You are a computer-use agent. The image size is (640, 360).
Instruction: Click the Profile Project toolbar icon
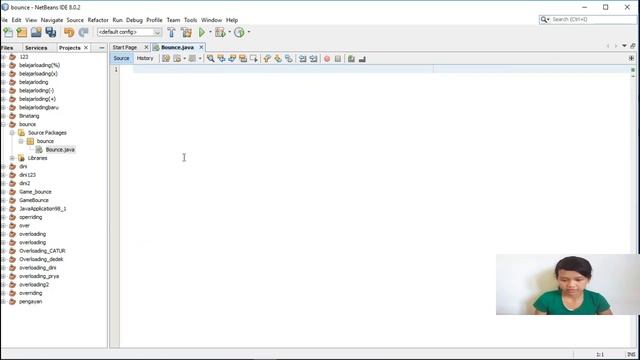tap(239, 32)
